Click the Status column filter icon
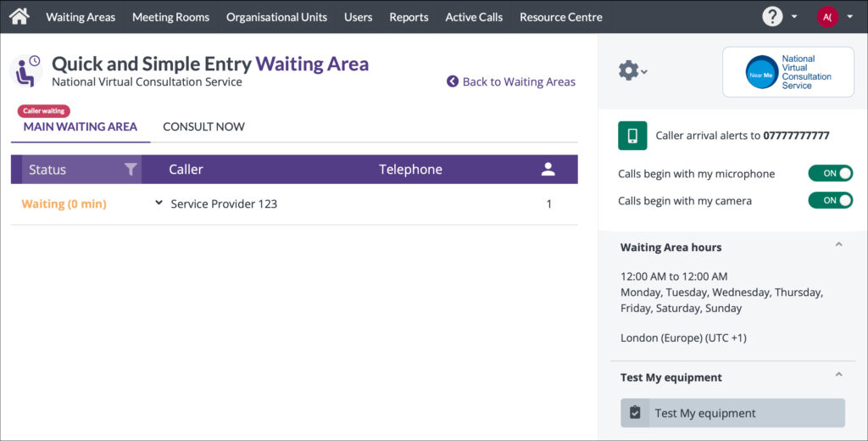Screen dimensions: 868x441 (131, 170)
